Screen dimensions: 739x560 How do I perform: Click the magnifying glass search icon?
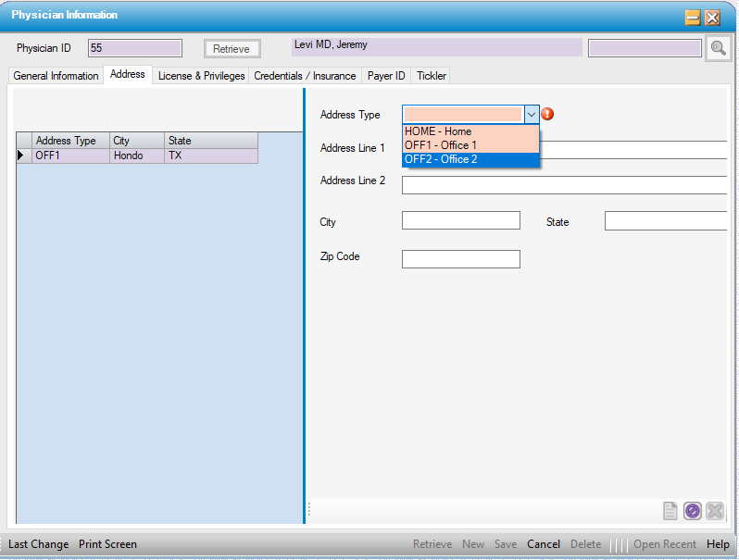point(718,48)
